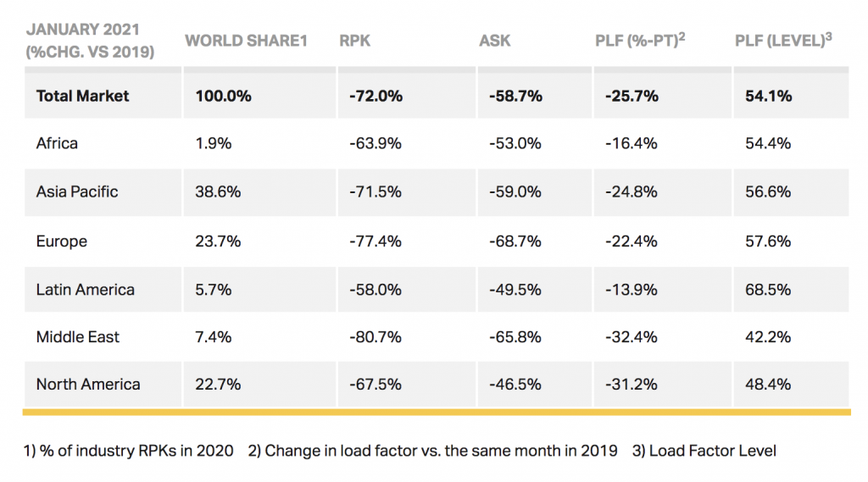Click the WORLD SHARE1 column header
Screen dimensions: 868x482
[x=246, y=41]
